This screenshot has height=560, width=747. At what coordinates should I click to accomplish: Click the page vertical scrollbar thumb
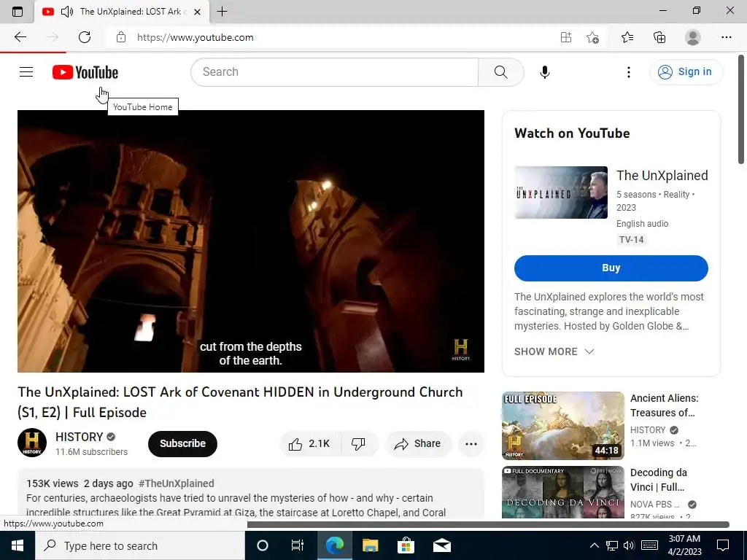click(x=742, y=109)
